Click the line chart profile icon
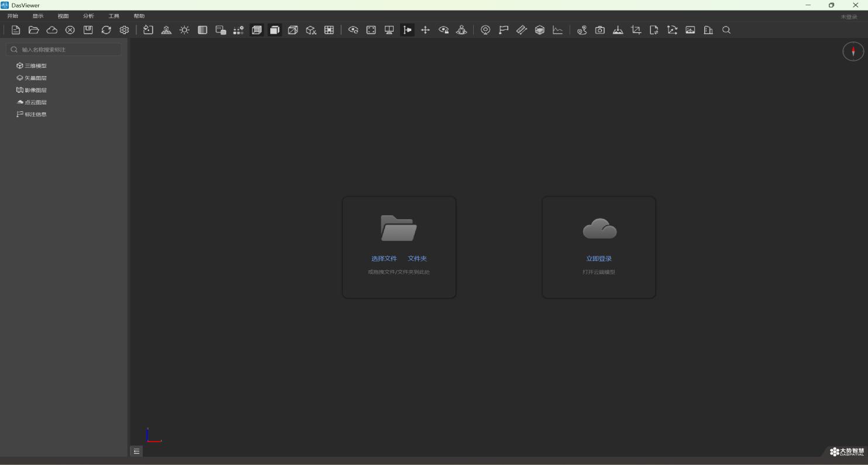 [x=558, y=30]
